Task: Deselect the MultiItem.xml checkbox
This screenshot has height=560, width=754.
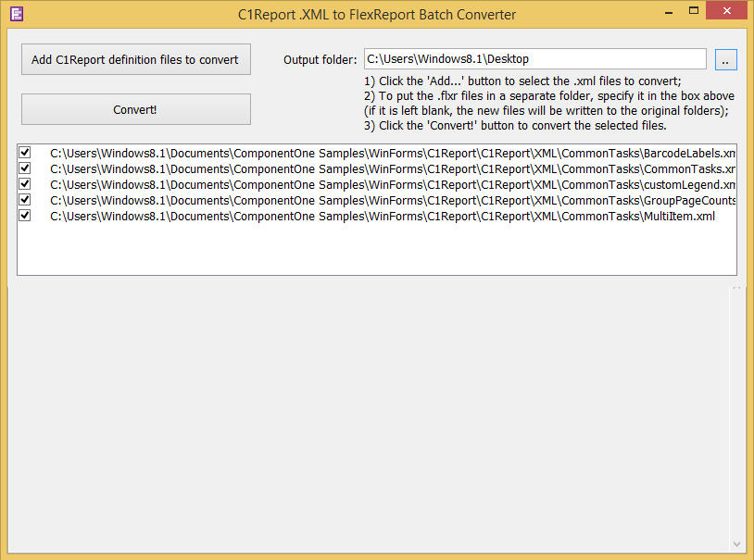Action: tap(25, 216)
